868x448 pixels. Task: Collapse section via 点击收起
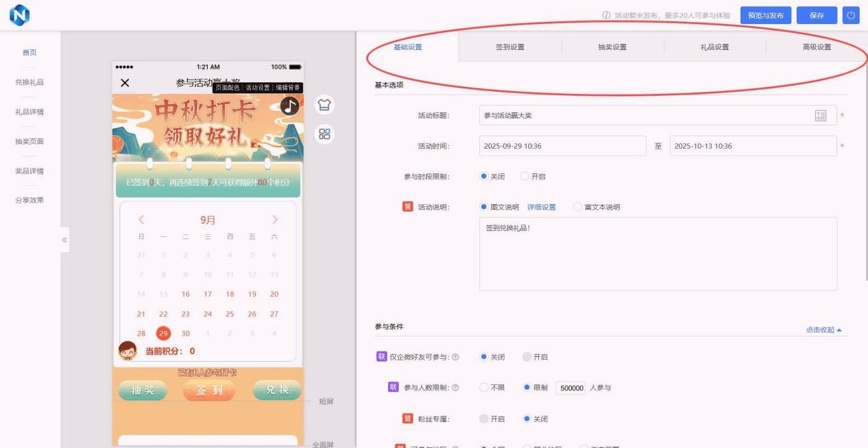[825, 330]
